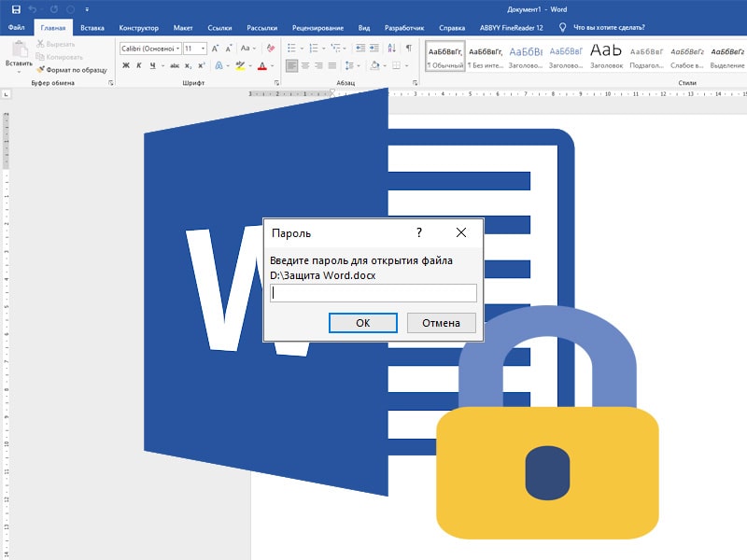747x560 pixels.
Task: Toggle subscript x₂ formatting
Action: (189, 65)
